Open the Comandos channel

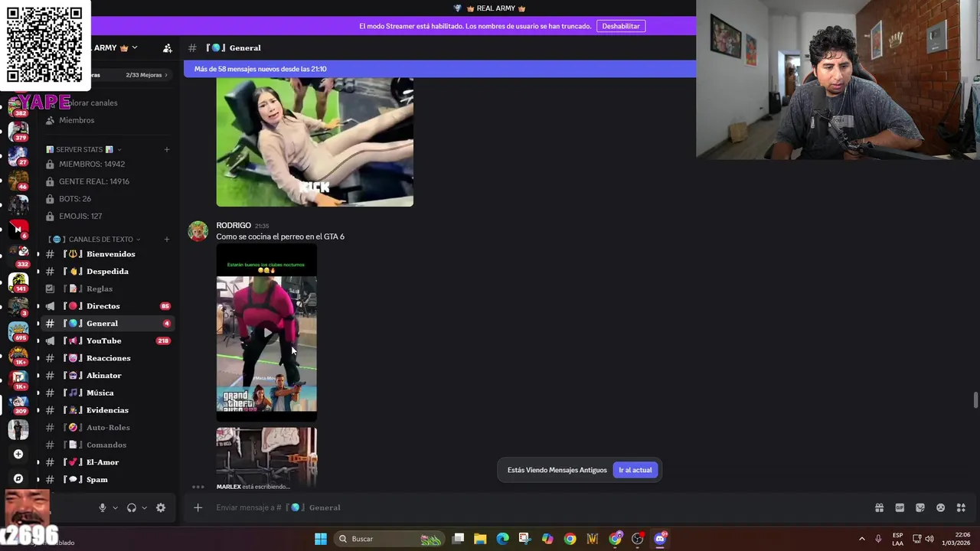coord(107,445)
